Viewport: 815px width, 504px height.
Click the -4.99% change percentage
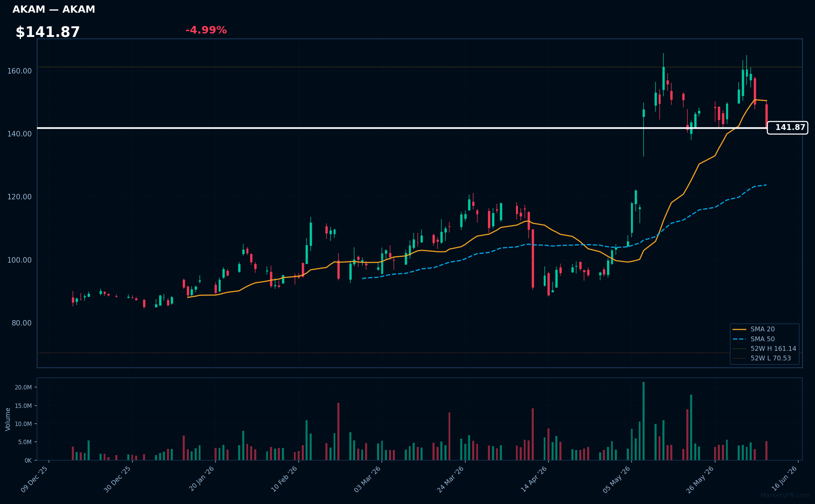pos(206,30)
